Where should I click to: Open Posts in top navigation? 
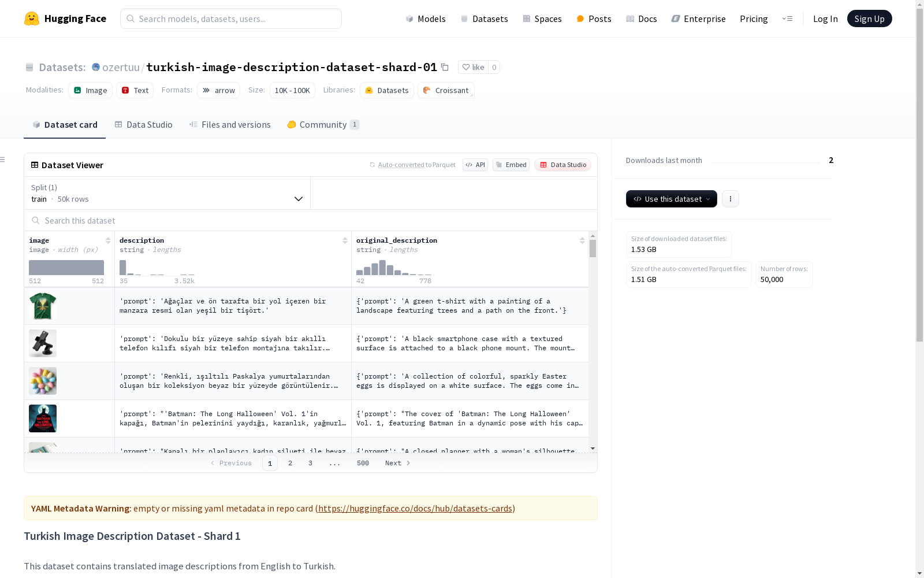(x=594, y=18)
